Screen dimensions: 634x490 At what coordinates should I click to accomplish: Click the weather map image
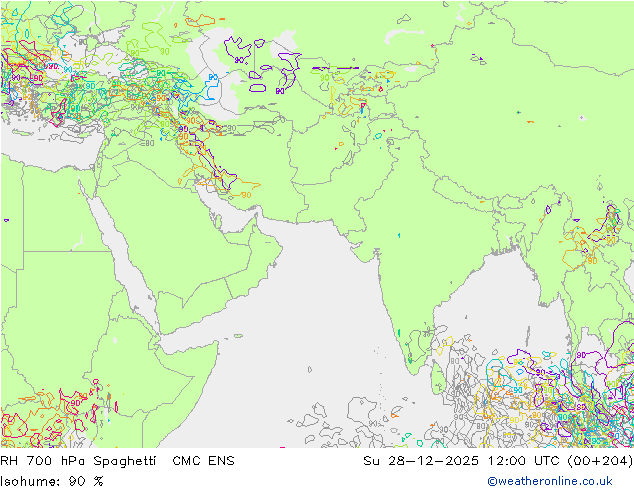coord(317,224)
